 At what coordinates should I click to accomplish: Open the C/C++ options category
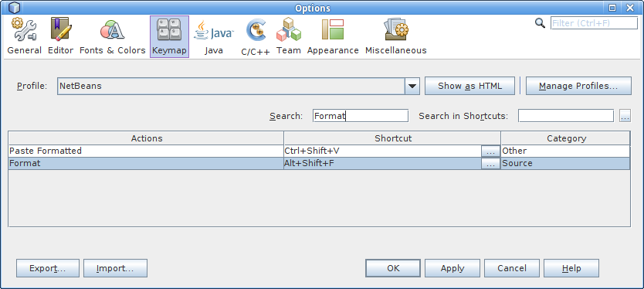(256, 37)
